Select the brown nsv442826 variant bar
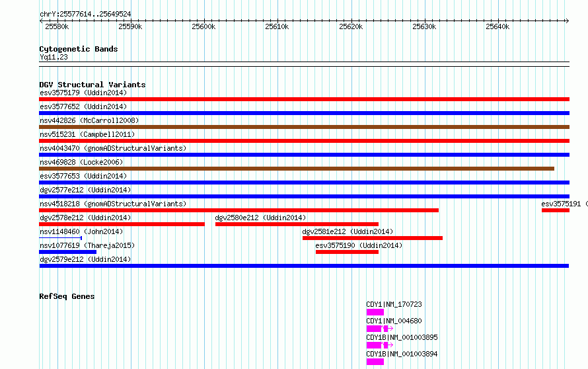This screenshot has height=369, width=588. 304,127
